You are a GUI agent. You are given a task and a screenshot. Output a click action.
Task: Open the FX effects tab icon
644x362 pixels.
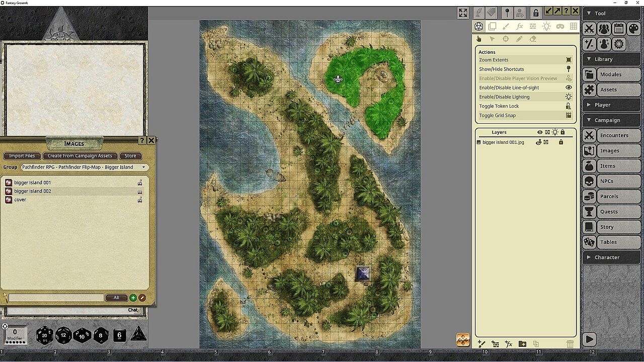(x=519, y=26)
